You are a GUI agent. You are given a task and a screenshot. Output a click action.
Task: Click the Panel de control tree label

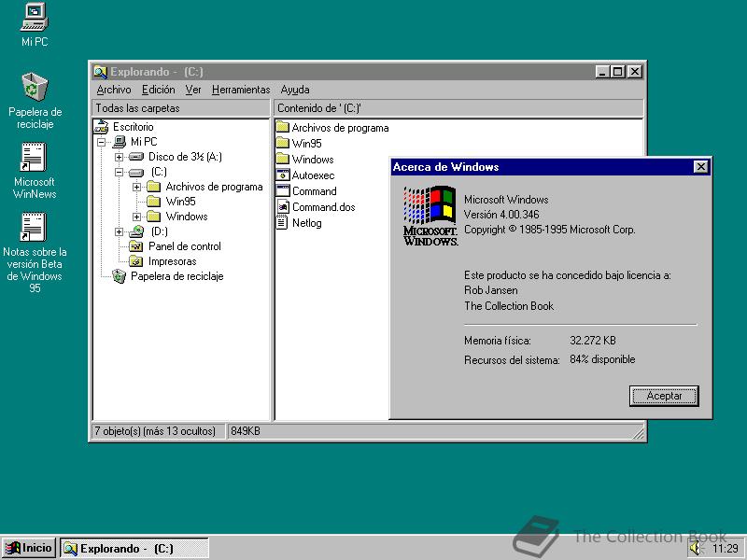185,246
